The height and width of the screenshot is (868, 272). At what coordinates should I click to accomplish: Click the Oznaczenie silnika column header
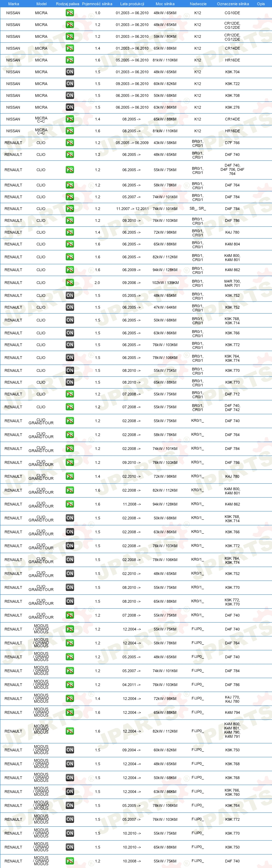pyautogui.click(x=233, y=4)
